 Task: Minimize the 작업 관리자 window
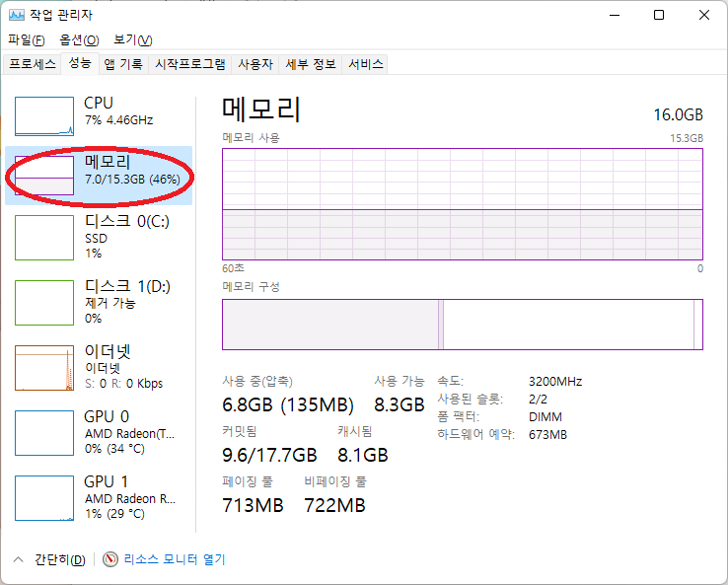(615, 16)
